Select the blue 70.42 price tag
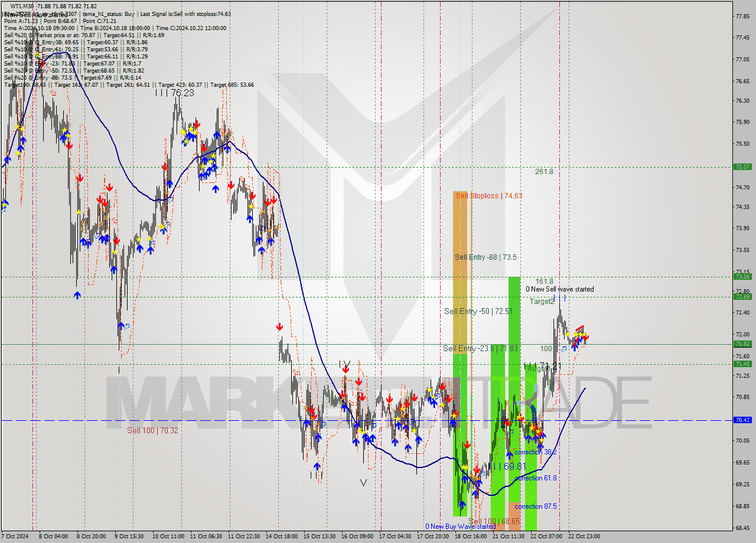Image resolution: width=756 pixels, height=543 pixels. coord(742,420)
